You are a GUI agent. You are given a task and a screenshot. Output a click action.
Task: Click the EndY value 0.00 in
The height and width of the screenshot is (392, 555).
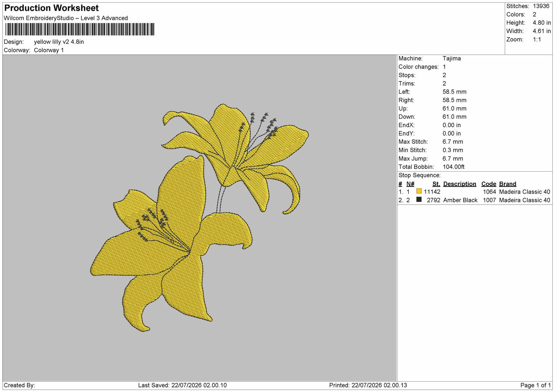click(x=451, y=134)
